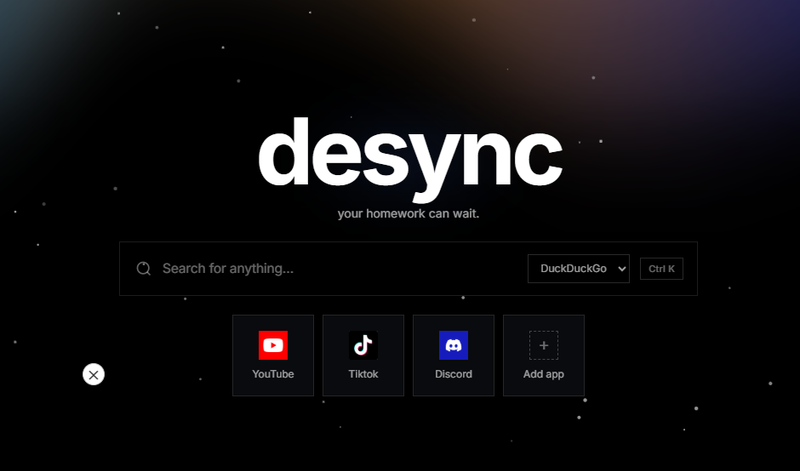The height and width of the screenshot is (471, 800).
Task: Open the Discord app tile
Action: click(x=454, y=355)
